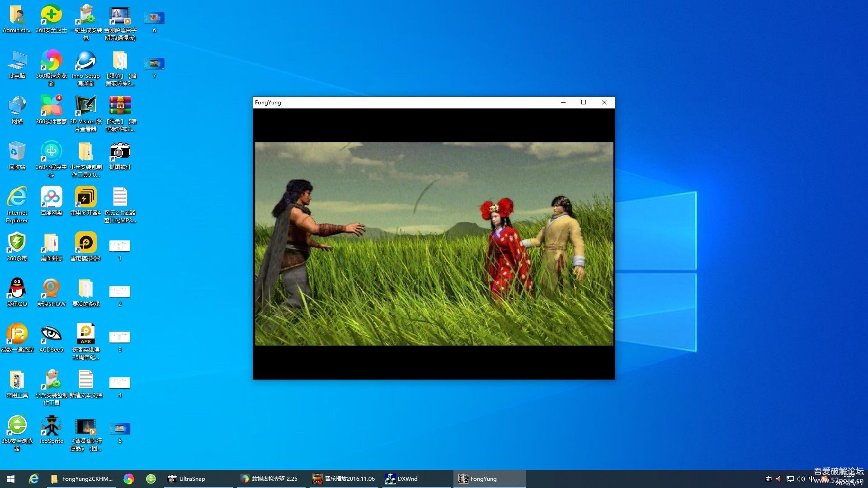Toggle the 中 input method indicator
The image size is (868, 488).
811,479
